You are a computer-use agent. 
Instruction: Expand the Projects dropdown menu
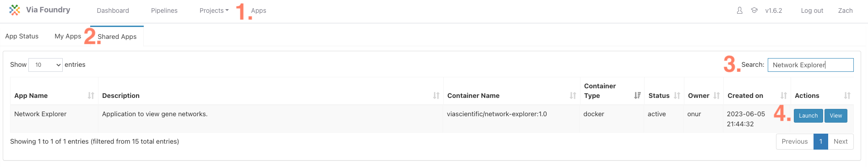click(214, 11)
